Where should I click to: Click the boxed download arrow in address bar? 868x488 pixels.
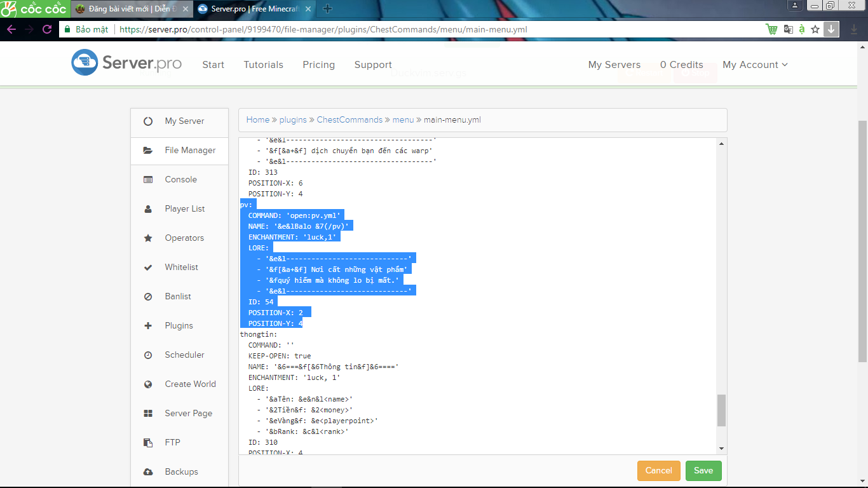pyautogui.click(x=831, y=29)
